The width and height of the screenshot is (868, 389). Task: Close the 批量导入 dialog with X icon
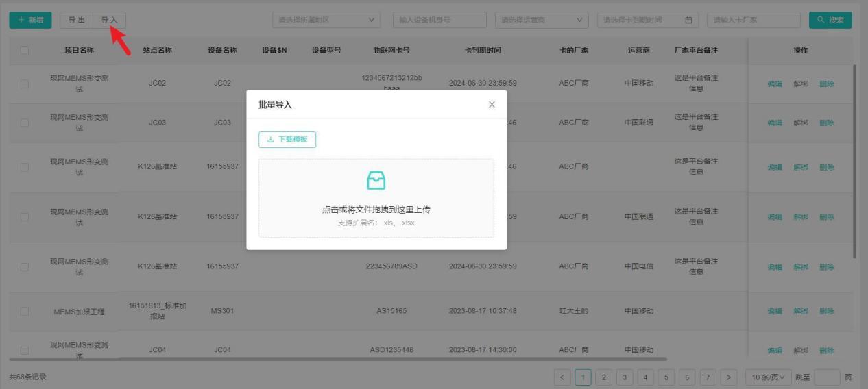[x=492, y=105]
